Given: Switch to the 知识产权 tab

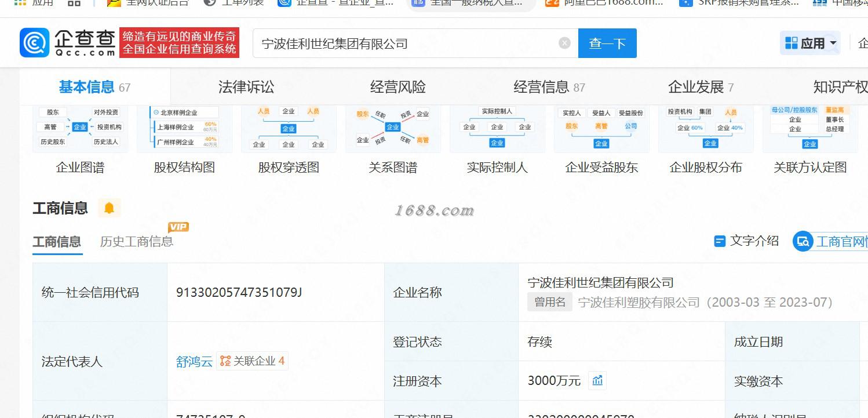Looking at the screenshot, I should coord(840,87).
